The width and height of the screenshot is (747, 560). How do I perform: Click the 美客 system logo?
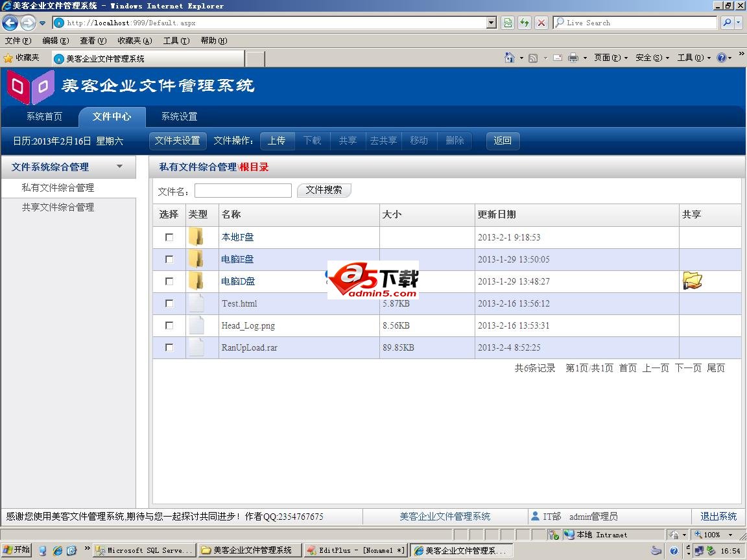pos(30,87)
